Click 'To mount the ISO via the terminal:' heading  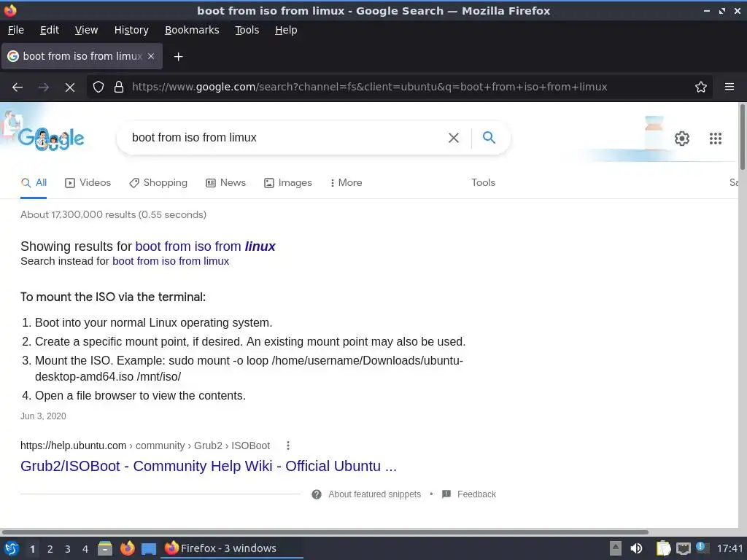point(113,297)
